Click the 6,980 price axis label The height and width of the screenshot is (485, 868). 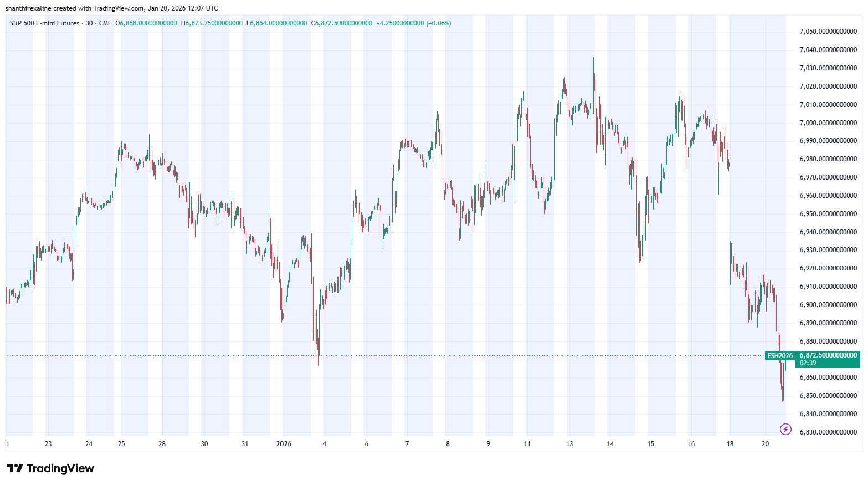click(828, 159)
